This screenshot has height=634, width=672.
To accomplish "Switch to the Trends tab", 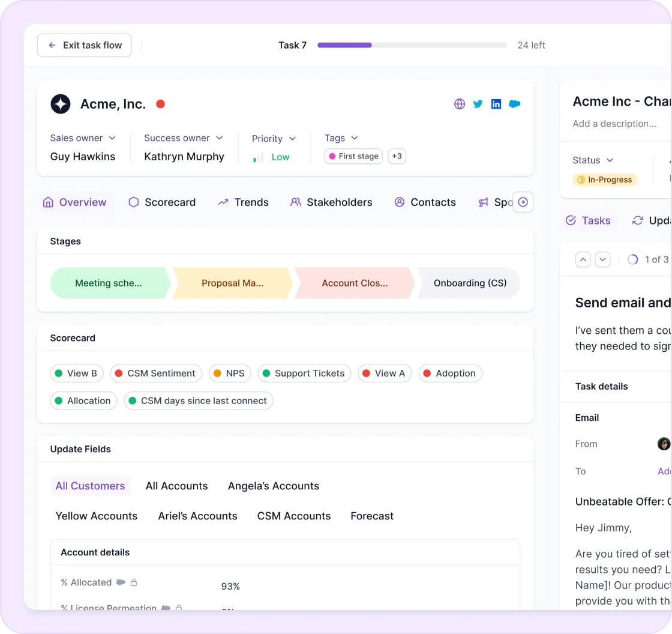I will (243, 202).
